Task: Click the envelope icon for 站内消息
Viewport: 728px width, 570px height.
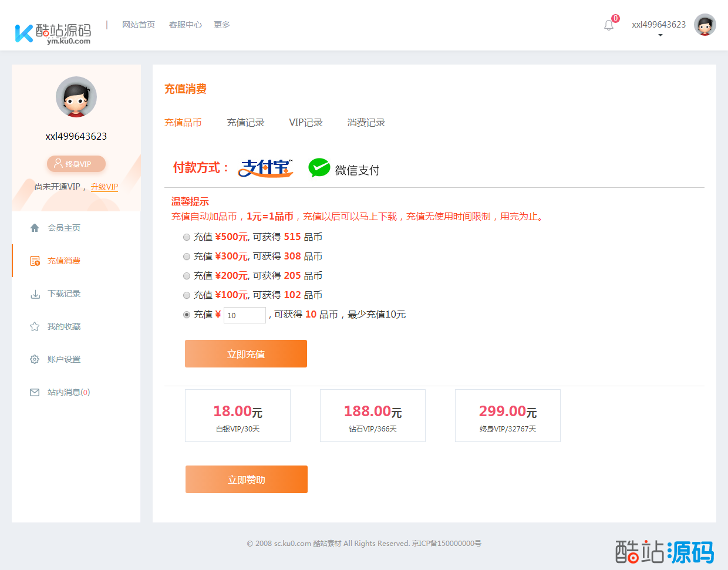Action: tap(35, 392)
